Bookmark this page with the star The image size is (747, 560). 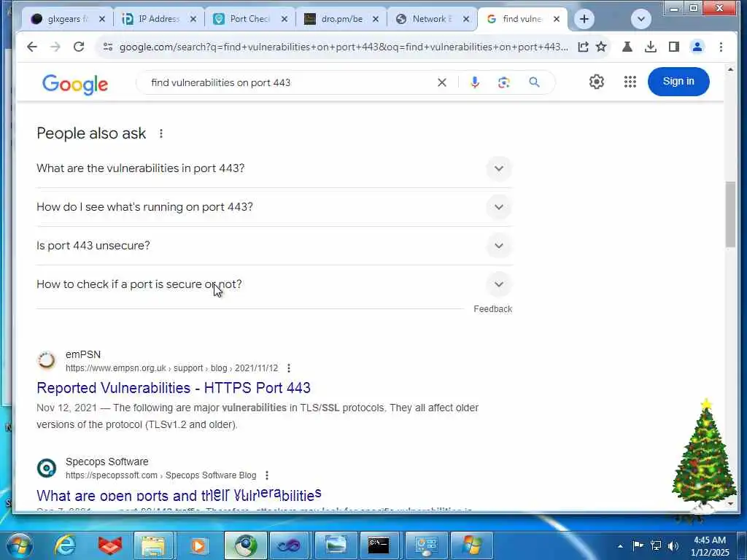[601, 47]
